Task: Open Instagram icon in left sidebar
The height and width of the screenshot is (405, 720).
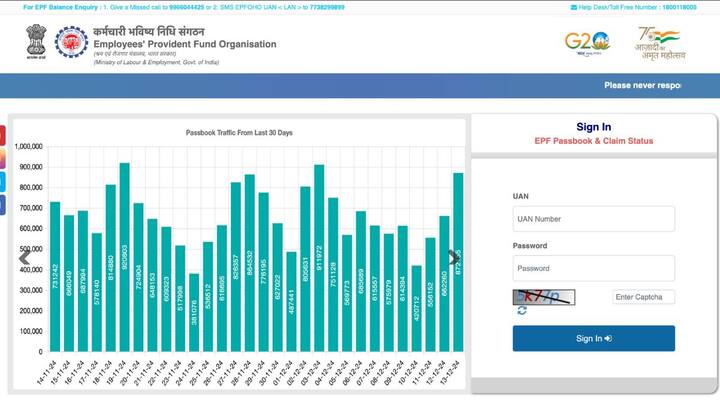Action: [x=3, y=159]
